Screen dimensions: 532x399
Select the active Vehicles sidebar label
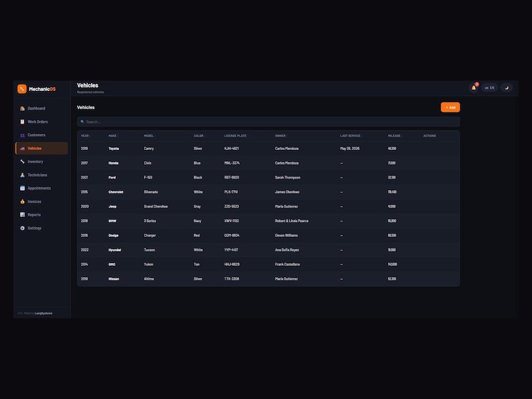click(x=35, y=149)
